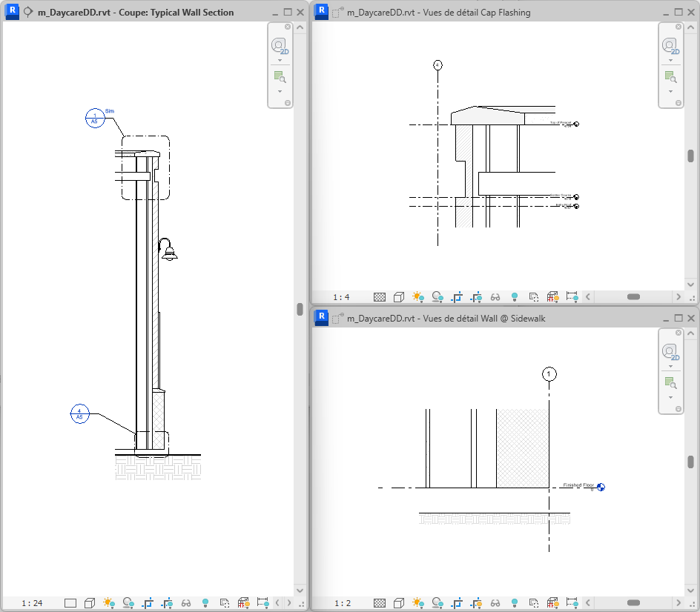Screen dimensions: 700x612
Task: Reveal hidden elements in Wall @ Sidewalk view
Action: click(x=515, y=603)
